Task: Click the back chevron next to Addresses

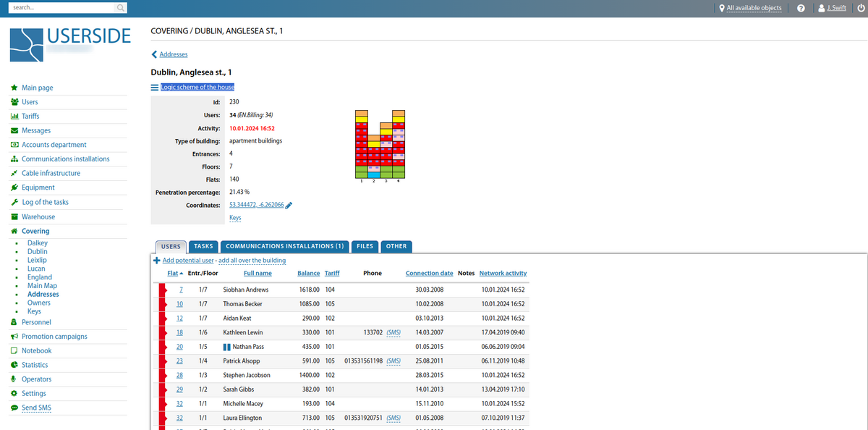Action: coord(153,54)
